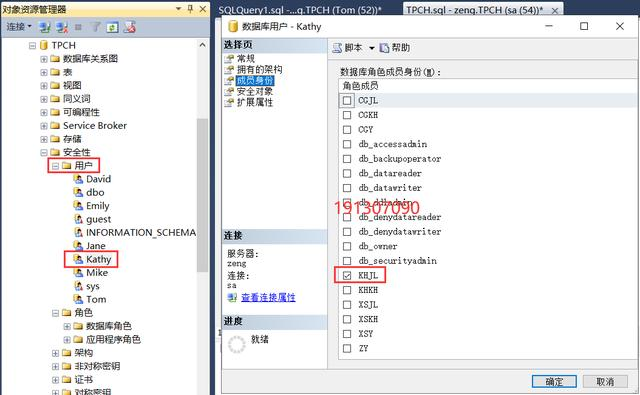Expand the Service Broker node
640x395 pixels.
click(44, 126)
